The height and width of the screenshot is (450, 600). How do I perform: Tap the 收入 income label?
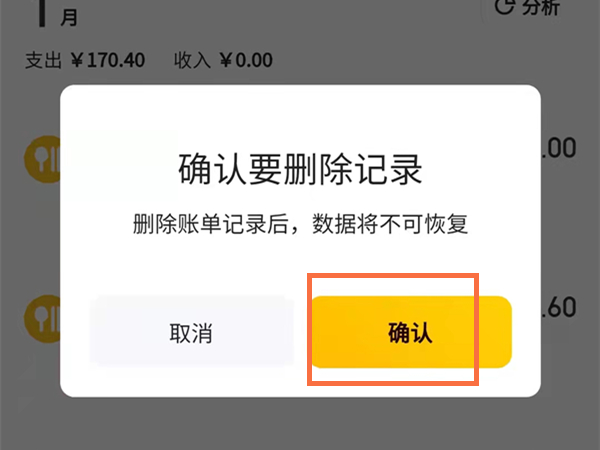(x=192, y=60)
